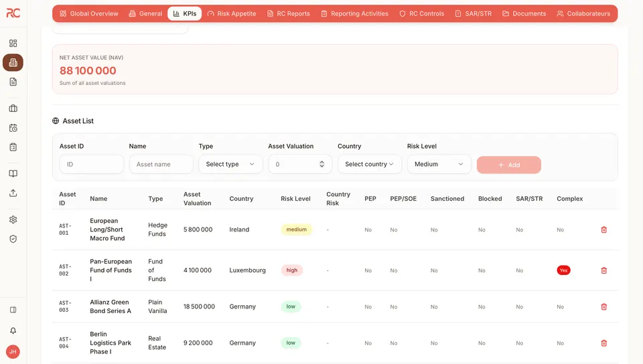Open the briefcase icon in sidebar
The image size is (643, 364).
13,108
